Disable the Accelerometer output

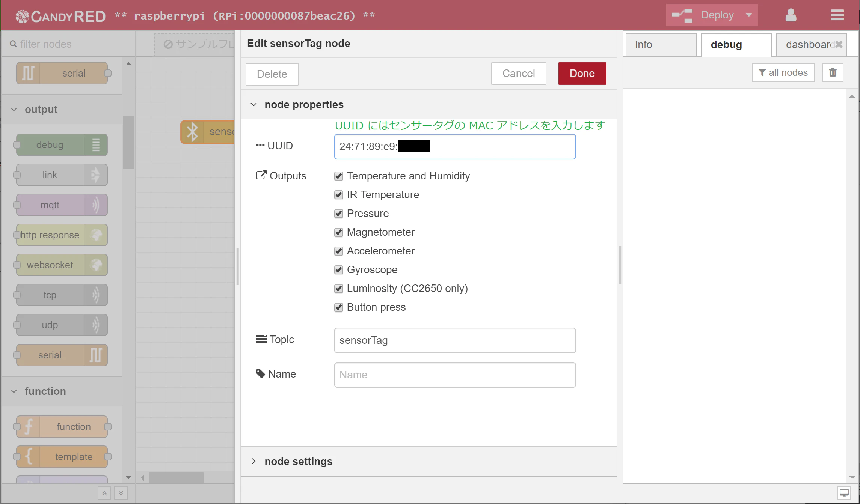coord(339,251)
